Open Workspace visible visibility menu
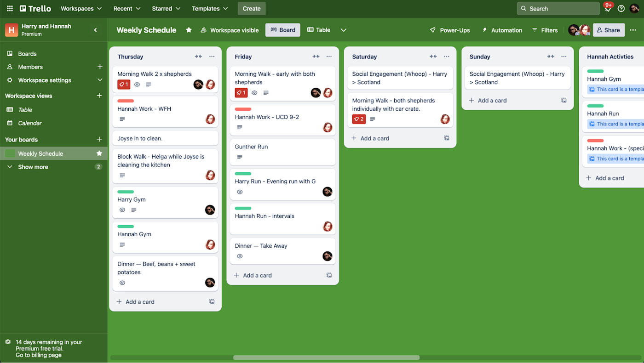 [x=230, y=30]
